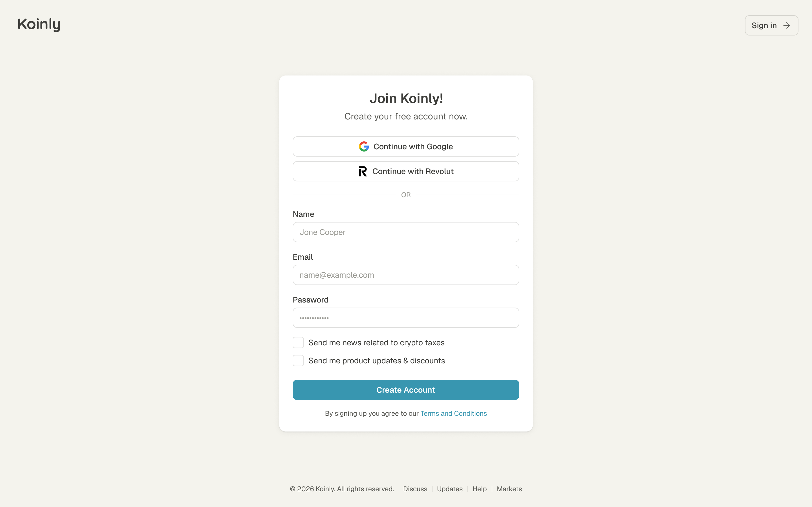812x507 pixels.
Task: Click the Google G logo icon
Action: pos(364,146)
